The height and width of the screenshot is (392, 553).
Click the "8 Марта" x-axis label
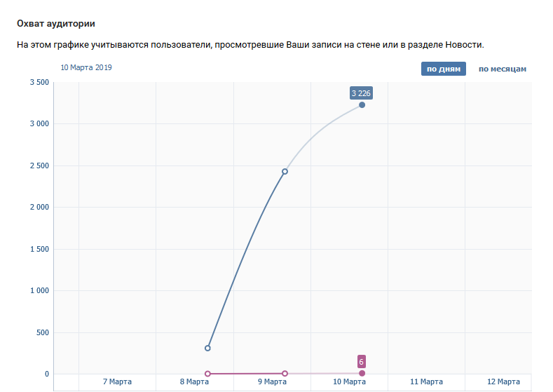point(194,381)
